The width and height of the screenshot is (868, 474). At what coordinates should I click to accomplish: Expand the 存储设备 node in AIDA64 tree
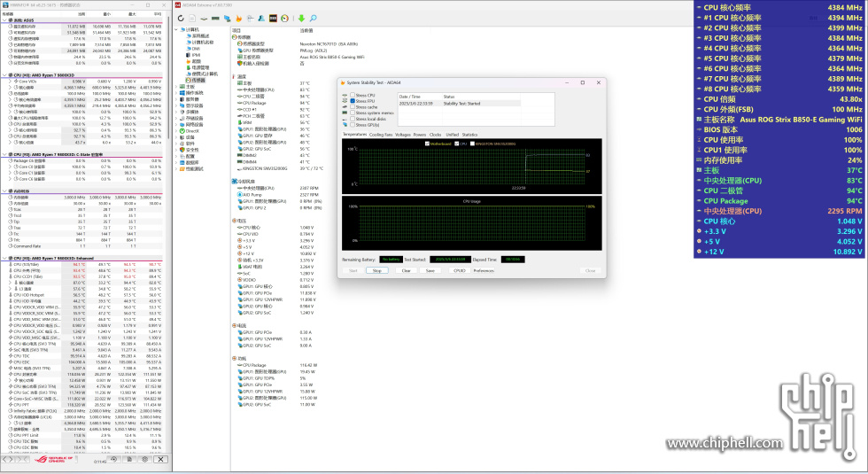tap(177, 119)
